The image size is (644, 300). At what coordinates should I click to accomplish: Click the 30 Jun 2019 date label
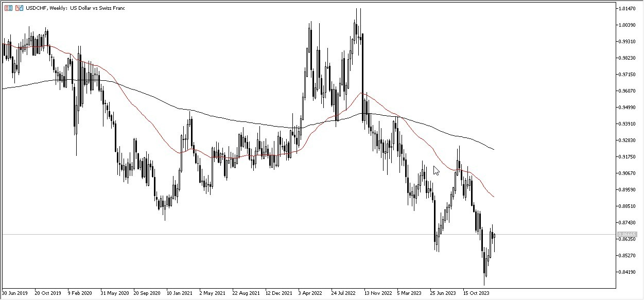13,292
